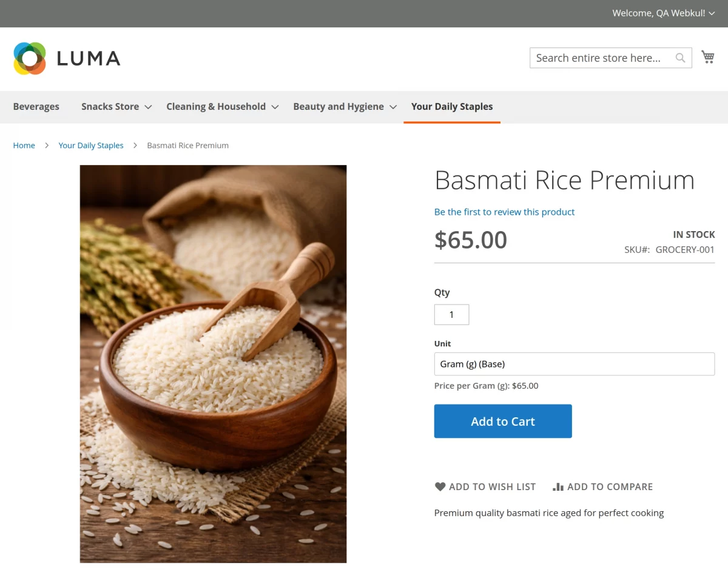Viewport: 728px width, 572px height.
Task: Open the Be the first to review link
Action: coord(504,212)
